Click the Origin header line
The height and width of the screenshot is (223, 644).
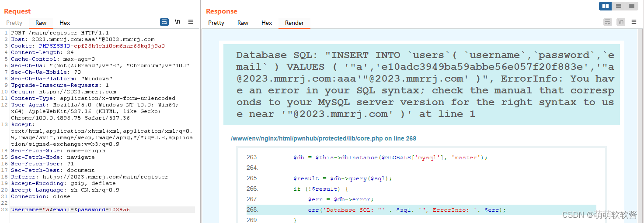63,92
